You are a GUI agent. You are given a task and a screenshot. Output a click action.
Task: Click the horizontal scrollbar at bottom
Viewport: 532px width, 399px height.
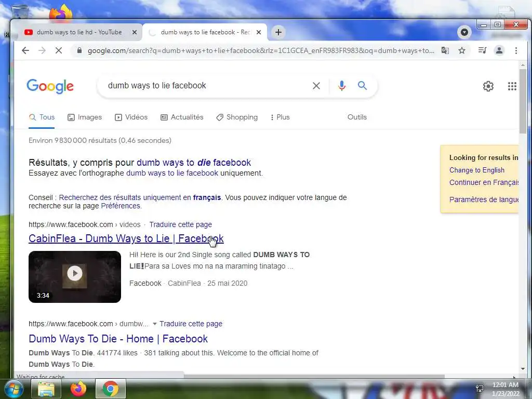point(314,376)
